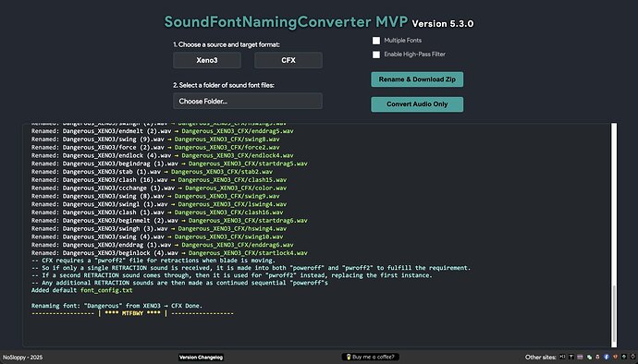Open the green chat bubbles site icon
The image size is (638, 364).
tap(589, 358)
